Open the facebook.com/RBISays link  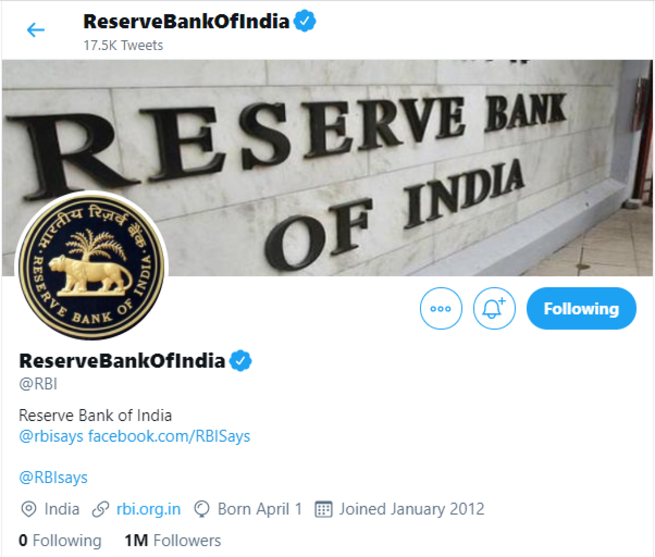click(169, 436)
